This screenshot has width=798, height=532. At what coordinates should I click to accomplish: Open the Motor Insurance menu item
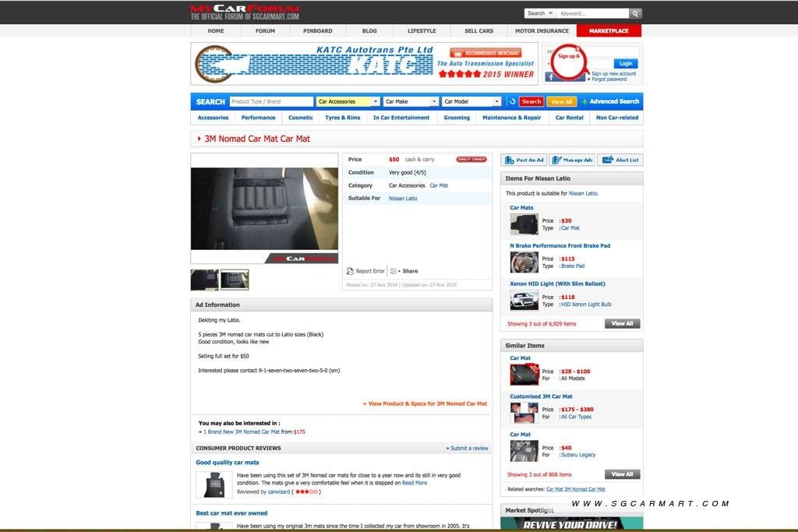click(x=542, y=30)
